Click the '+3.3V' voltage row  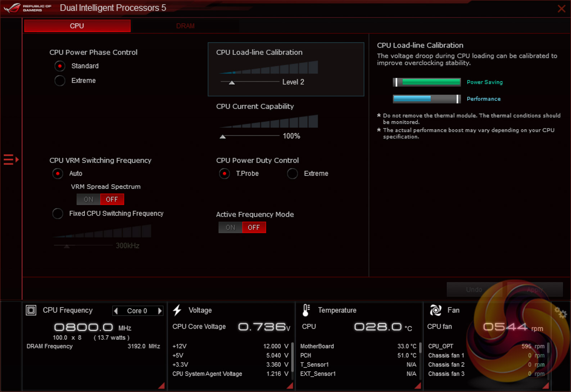click(x=230, y=365)
